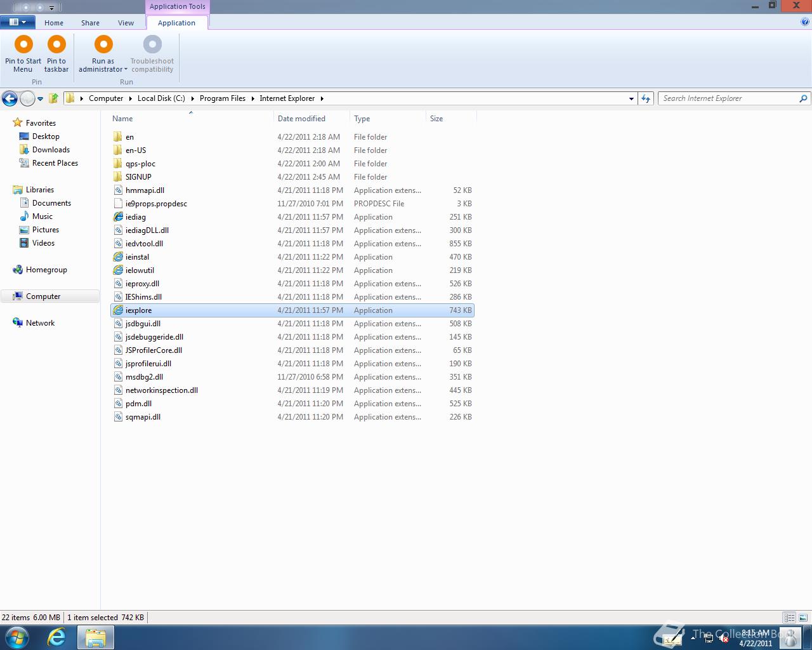Screen dimensions: 812x650
Task: Select the sqmapi.dll file name
Action: click(143, 417)
